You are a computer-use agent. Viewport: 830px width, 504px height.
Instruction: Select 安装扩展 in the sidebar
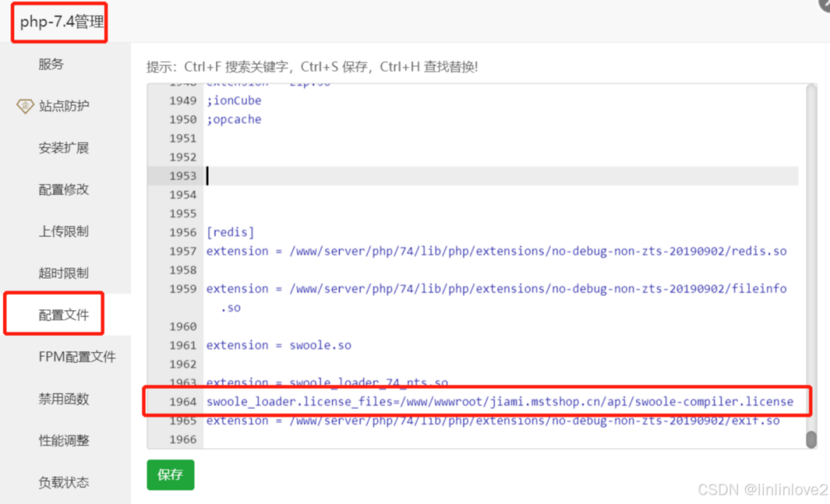point(64,148)
